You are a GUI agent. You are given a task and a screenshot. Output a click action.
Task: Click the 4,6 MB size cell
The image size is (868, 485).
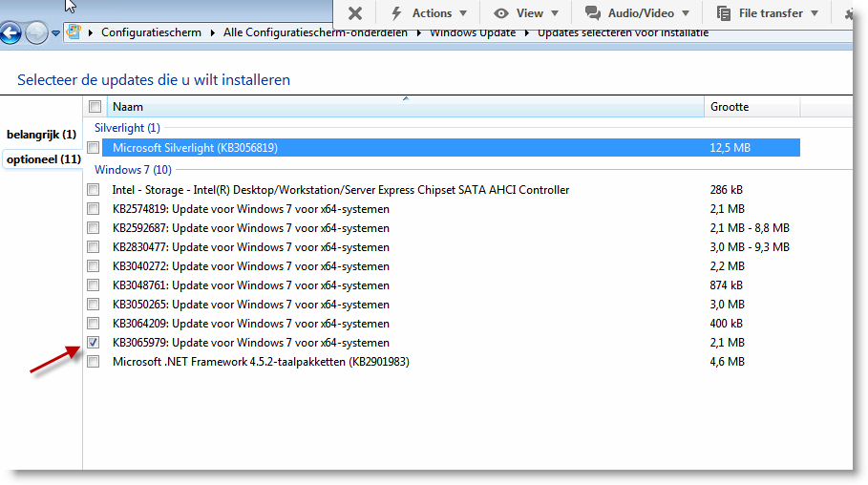pyautogui.click(x=728, y=362)
